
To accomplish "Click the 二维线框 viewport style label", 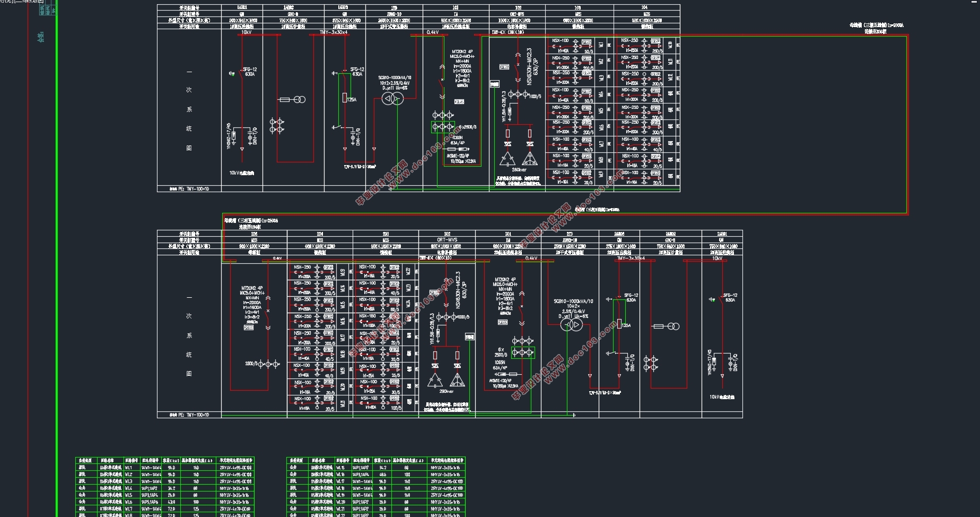I will click(x=30, y=1).
